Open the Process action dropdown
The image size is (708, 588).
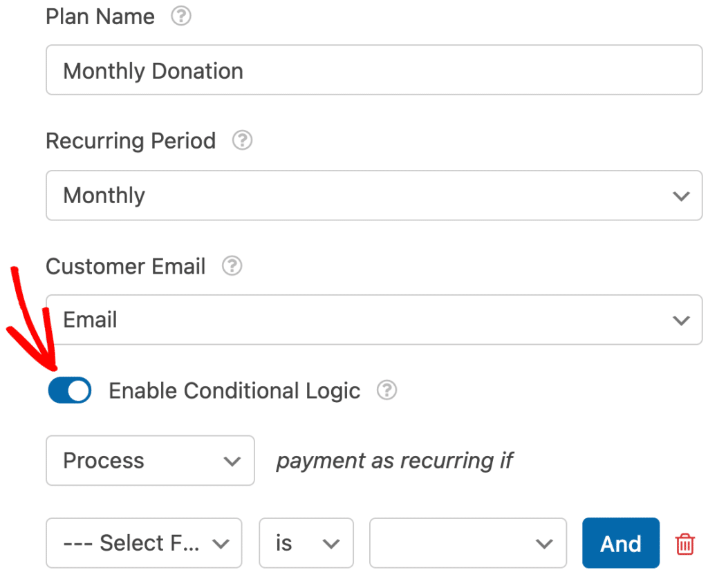point(150,460)
